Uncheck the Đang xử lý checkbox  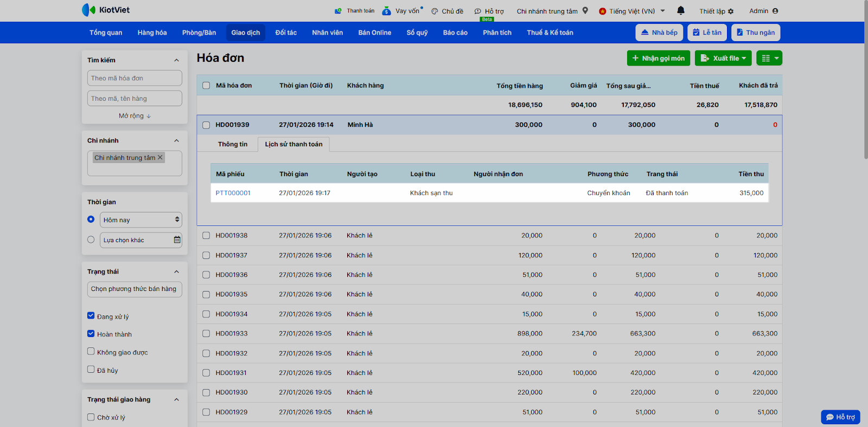tap(91, 316)
